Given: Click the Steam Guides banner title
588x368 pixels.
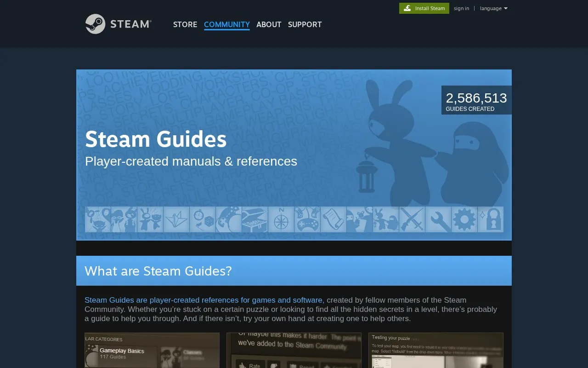Looking at the screenshot, I should [x=156, y=139].
